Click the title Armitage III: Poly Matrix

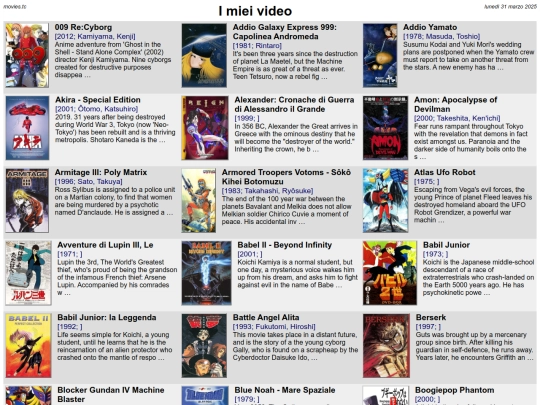[101, 172]
